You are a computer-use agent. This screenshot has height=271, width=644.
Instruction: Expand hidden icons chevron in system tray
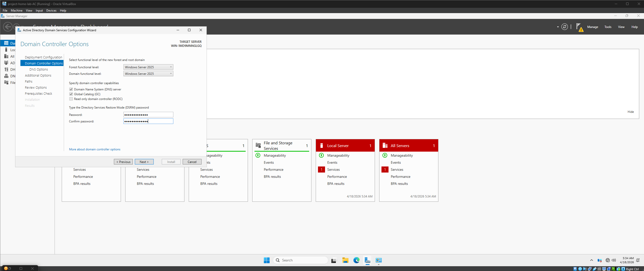coord(591,260)
